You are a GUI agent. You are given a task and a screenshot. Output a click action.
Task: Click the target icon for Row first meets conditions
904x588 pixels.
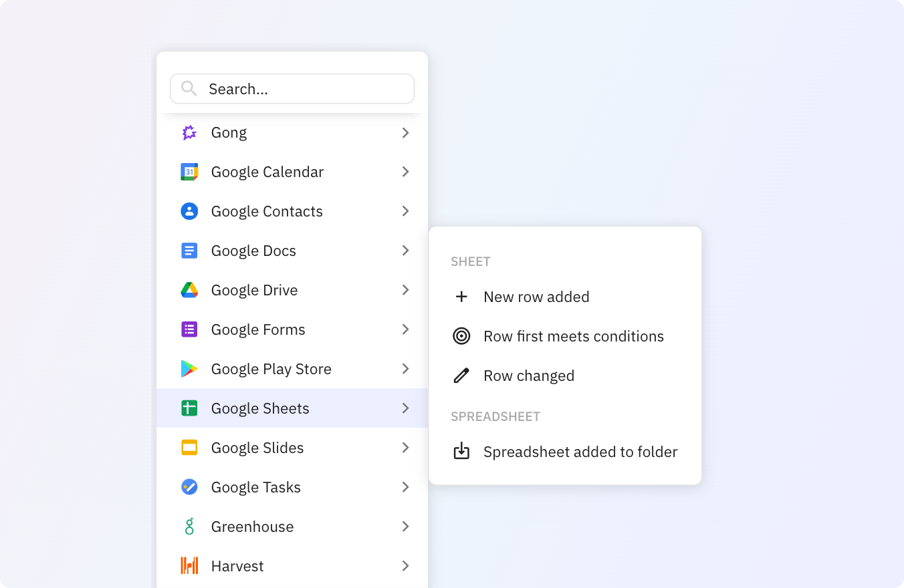pos(461,336)
